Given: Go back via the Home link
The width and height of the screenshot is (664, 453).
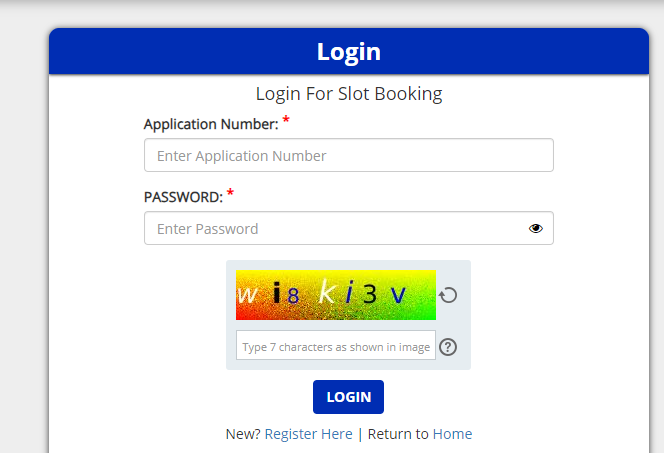Looking at the screenshot, I should point(452,434).
